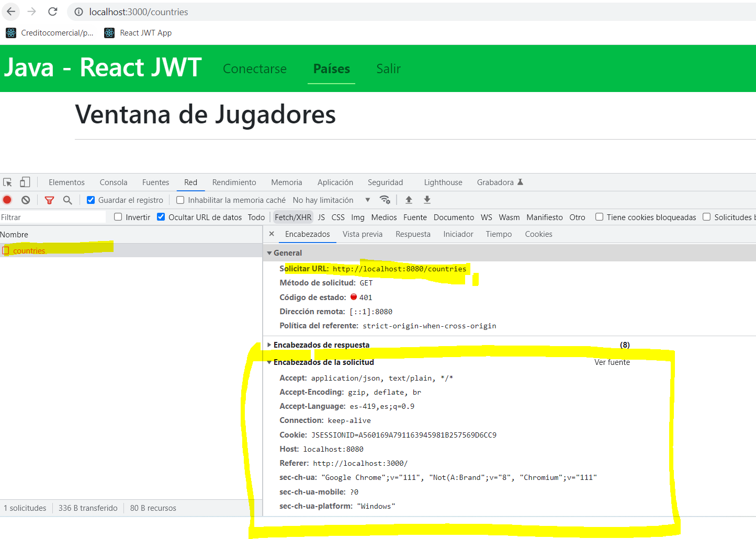
Task: Click the 'Ver fuente' link
Action: [612, 362]
